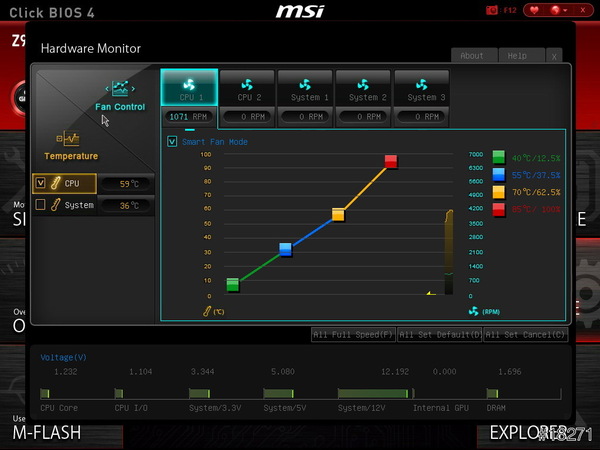600x450 pixels.
Task: Select the yellow fan curve point
Action: point(338,215)
